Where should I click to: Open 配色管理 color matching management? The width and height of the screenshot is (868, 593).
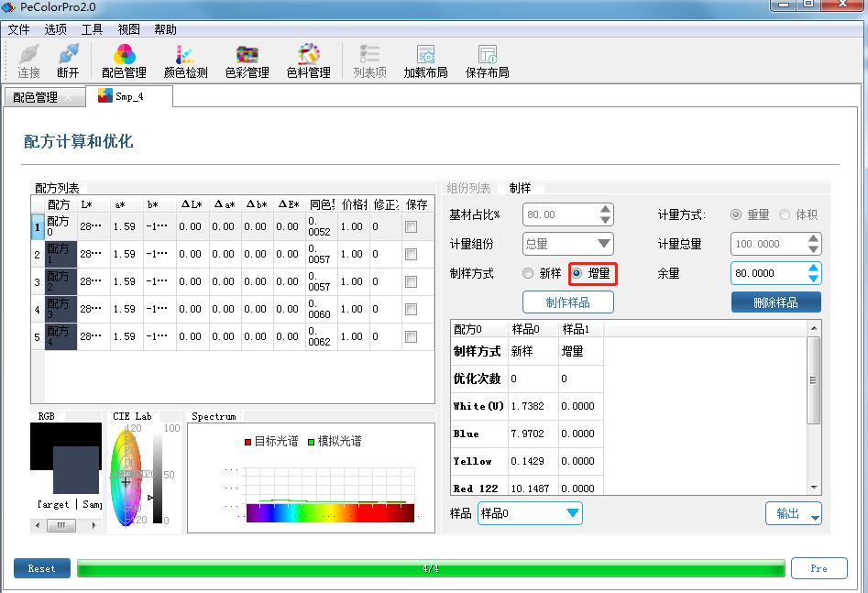pos(124,60)
